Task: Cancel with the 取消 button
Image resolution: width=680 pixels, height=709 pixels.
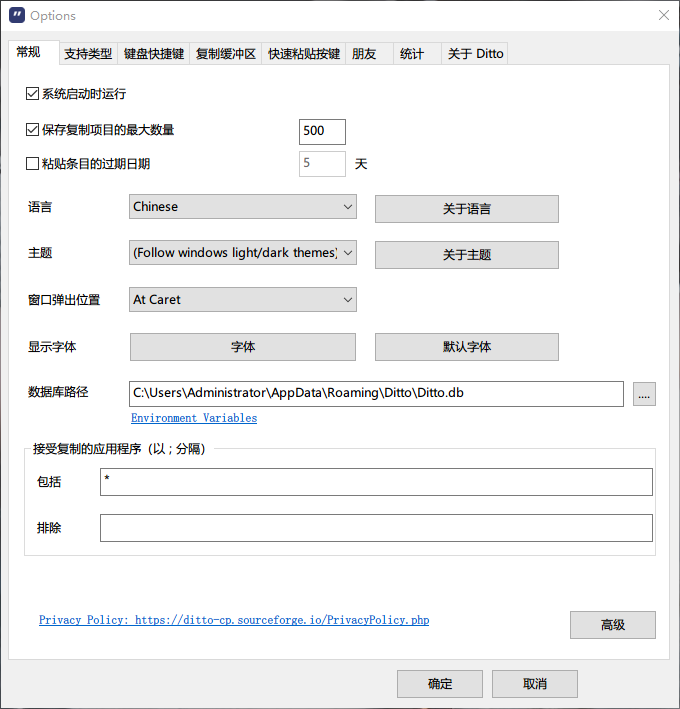Action: [x=535, y=684]
